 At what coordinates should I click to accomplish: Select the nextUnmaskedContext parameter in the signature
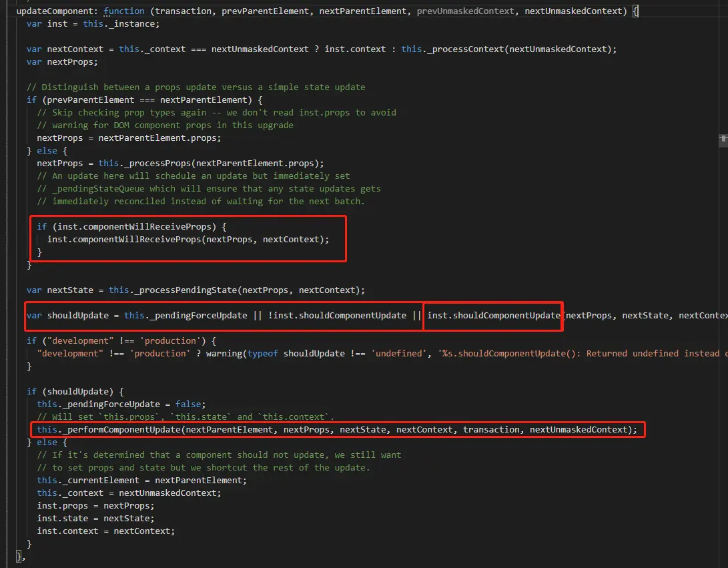[x=571, y=10]
